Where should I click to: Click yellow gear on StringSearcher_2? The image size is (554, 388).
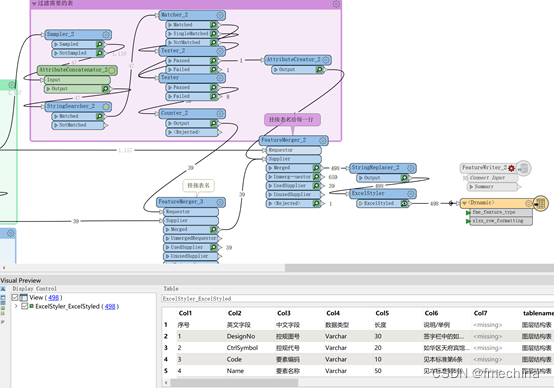tap(106, 107)
